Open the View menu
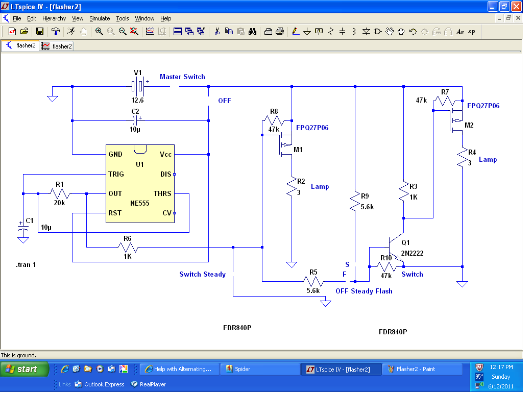 78,18
